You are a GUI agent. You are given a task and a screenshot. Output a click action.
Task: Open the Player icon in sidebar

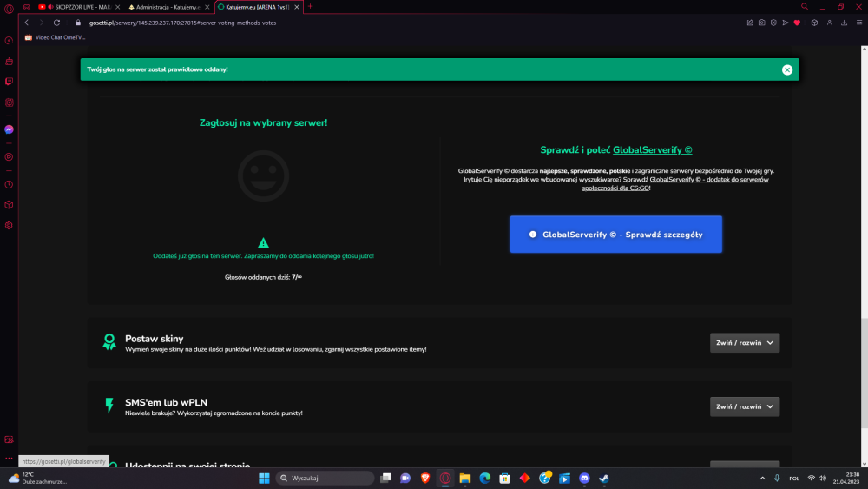(9, 157)
